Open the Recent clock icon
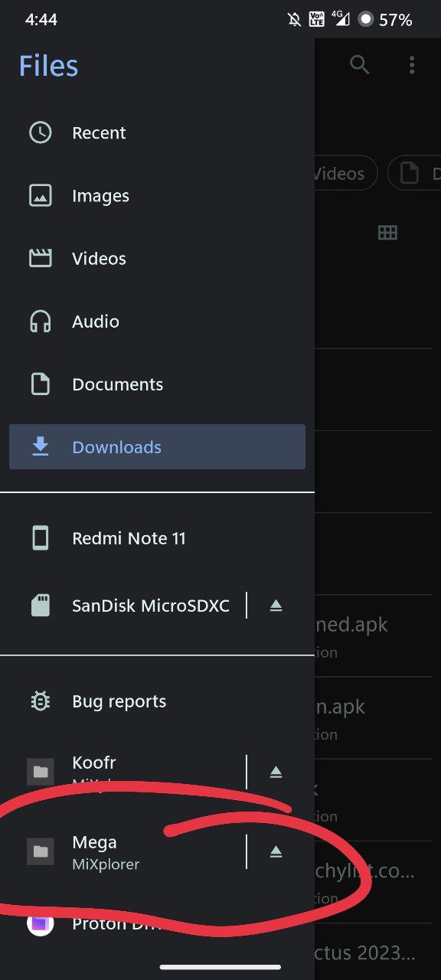Image resolution: width=441 pixels, height=980 pixels. (x=40, y=133)
